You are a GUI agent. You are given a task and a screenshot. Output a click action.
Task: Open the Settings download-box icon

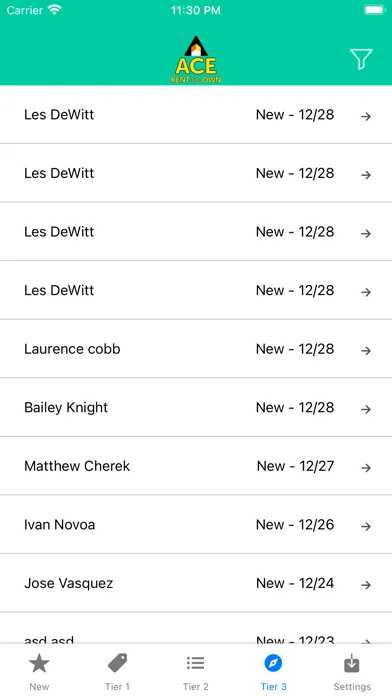(352, 663)
